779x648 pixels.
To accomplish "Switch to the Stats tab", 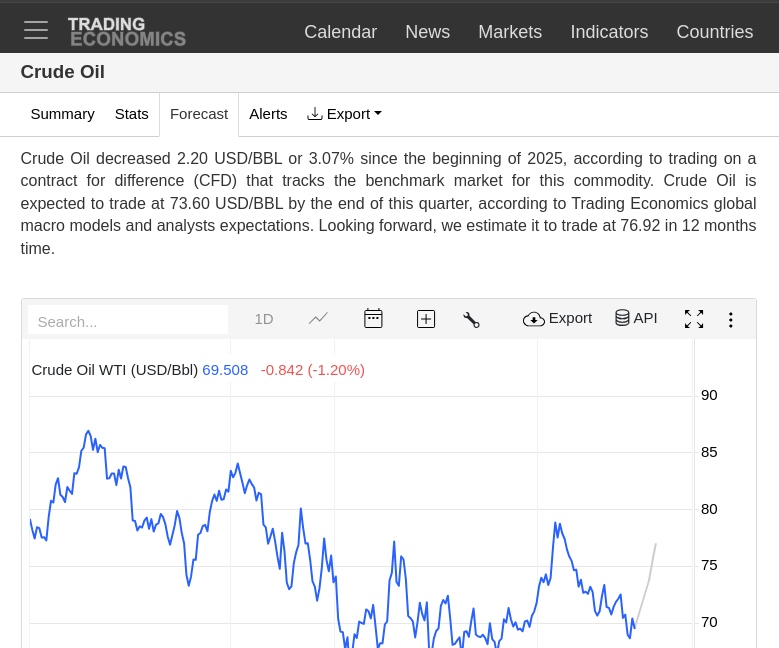I will 132,114.
